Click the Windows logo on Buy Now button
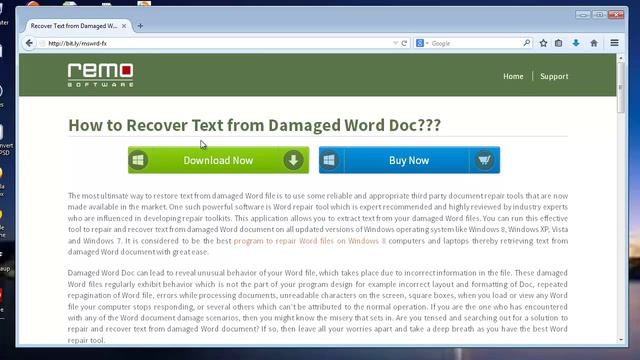The height and width of the screenshot is (360, 640). coord(329,160)
